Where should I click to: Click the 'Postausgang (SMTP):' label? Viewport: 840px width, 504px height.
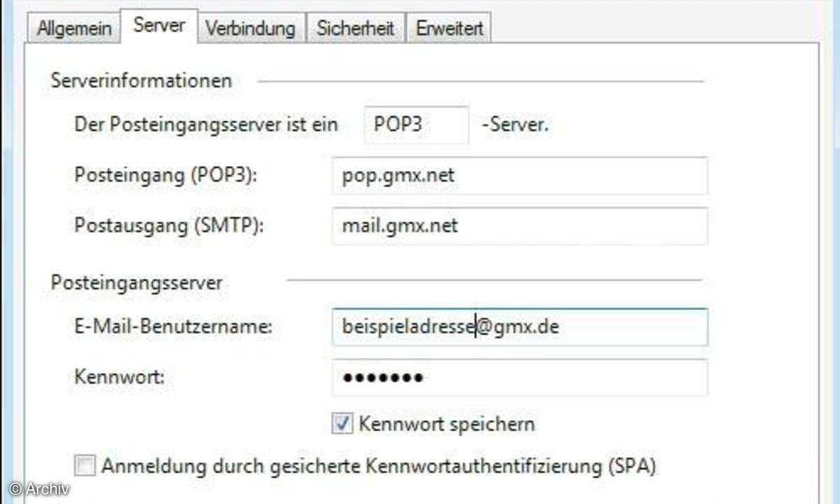click(169, 226)
